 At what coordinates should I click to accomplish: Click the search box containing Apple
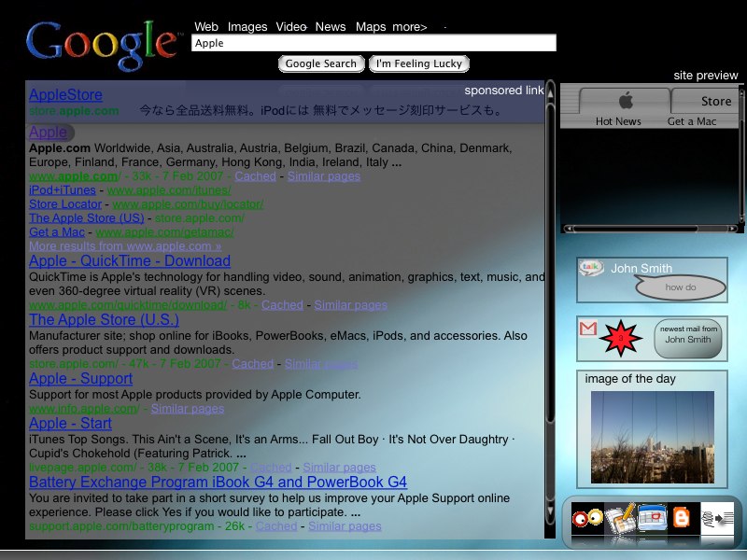(x=374, y=43)
